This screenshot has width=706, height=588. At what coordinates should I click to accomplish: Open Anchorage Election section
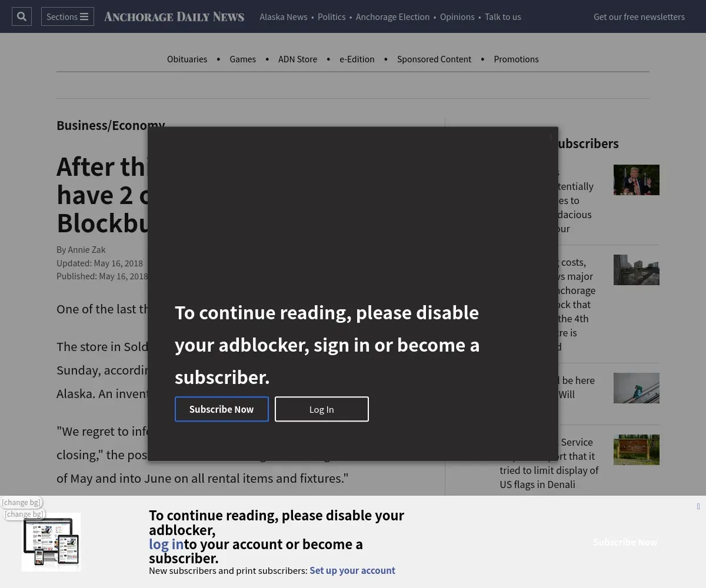(392, 16)
